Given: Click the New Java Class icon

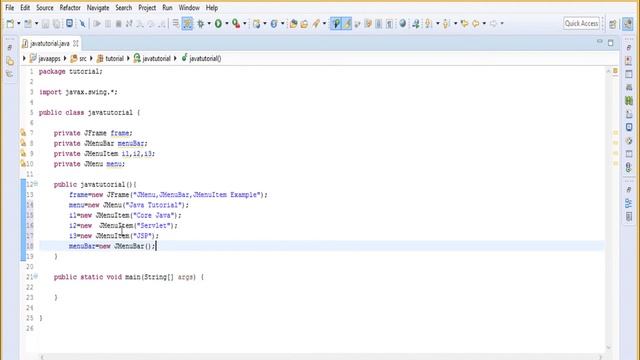Looking at the screenshot, I should 274,24.
